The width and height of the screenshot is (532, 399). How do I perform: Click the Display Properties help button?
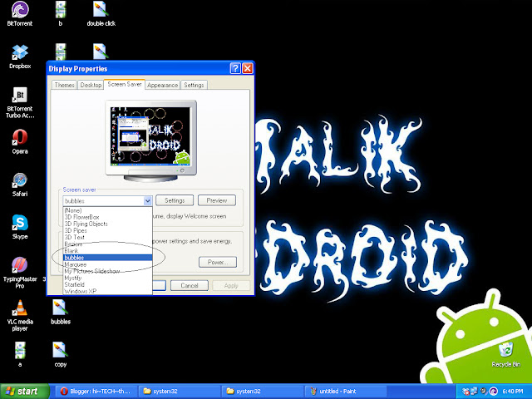coord(235,68)
